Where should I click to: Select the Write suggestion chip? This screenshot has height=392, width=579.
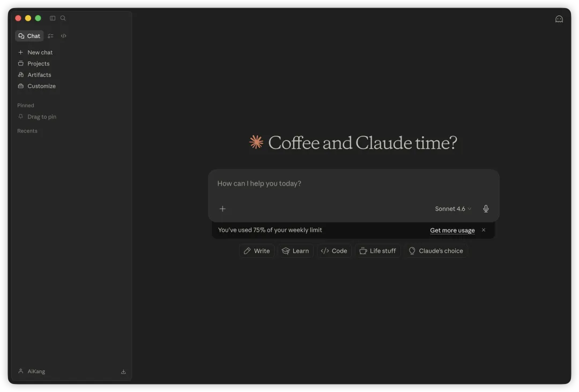point(257,251)
